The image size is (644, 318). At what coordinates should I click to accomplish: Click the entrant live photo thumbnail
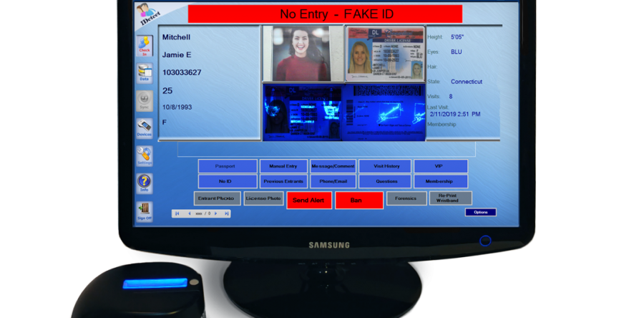(302, 54)
